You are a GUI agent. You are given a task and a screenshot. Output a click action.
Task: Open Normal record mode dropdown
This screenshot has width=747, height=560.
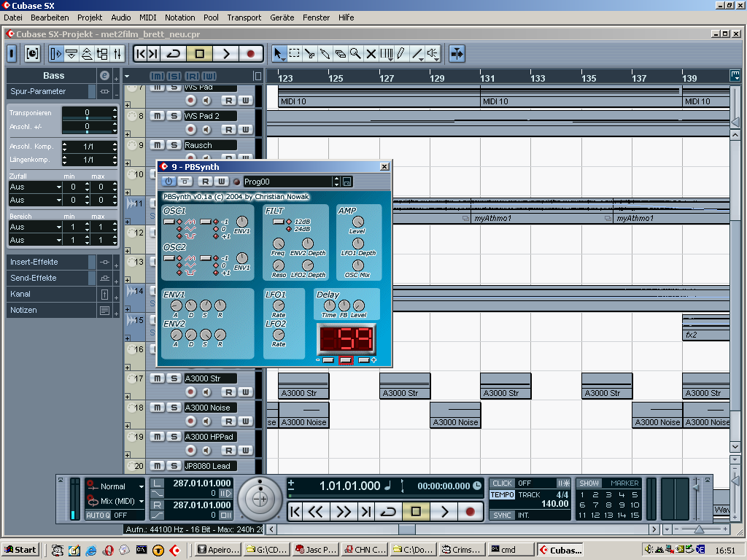tap(141, 486)
